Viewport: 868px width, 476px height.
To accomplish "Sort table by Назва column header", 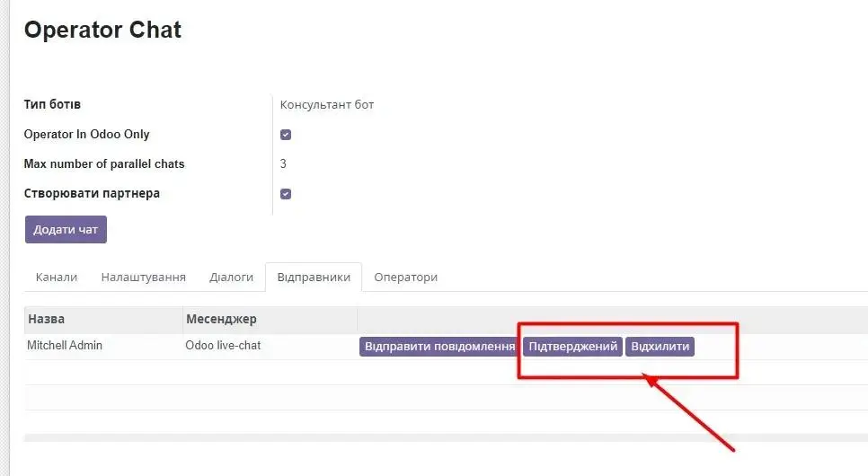I will pos(47,319).
